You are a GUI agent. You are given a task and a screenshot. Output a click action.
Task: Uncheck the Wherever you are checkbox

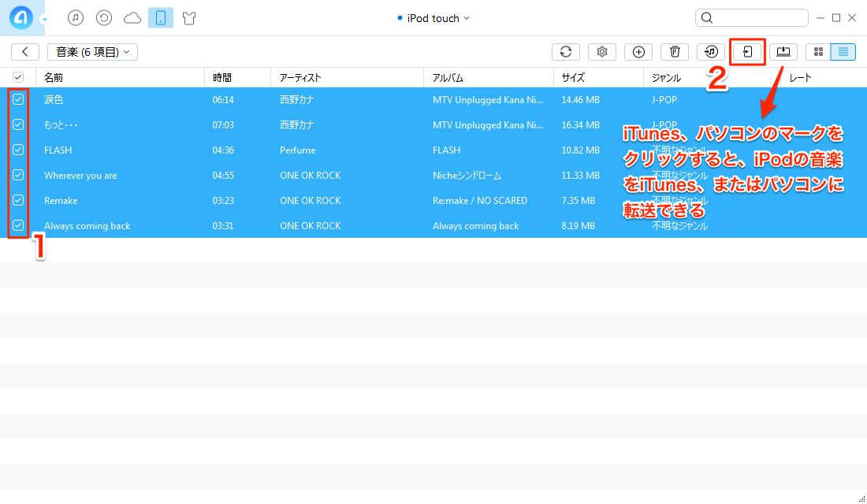(x=18, y=175)
